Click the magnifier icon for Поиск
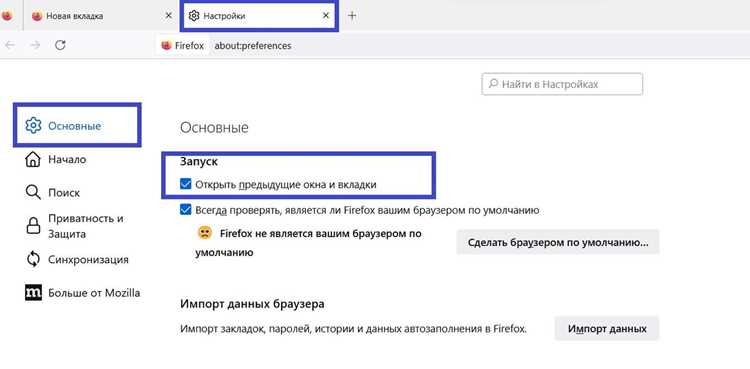 [33, 192]
